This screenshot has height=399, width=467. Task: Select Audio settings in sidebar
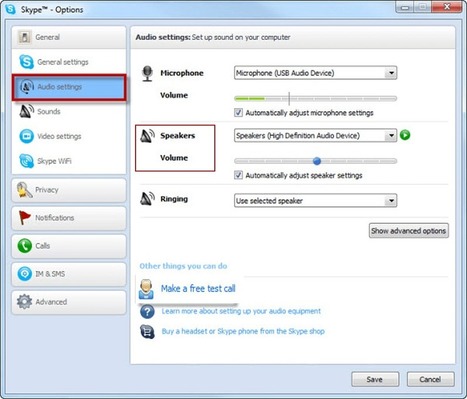(69, 87)
